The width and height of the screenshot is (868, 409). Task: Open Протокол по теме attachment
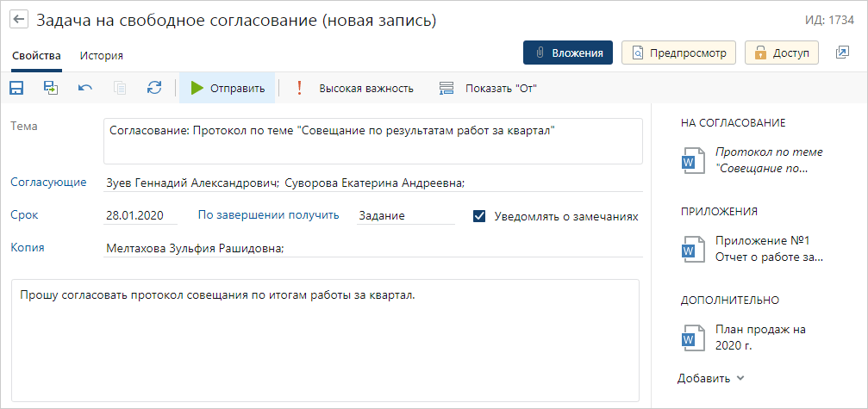coord(769,160)
